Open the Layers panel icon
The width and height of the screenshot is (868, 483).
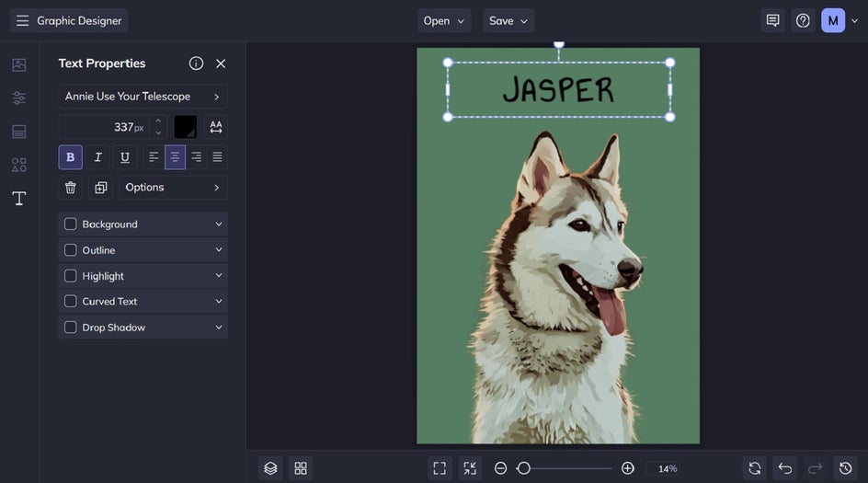pos(270,468)
